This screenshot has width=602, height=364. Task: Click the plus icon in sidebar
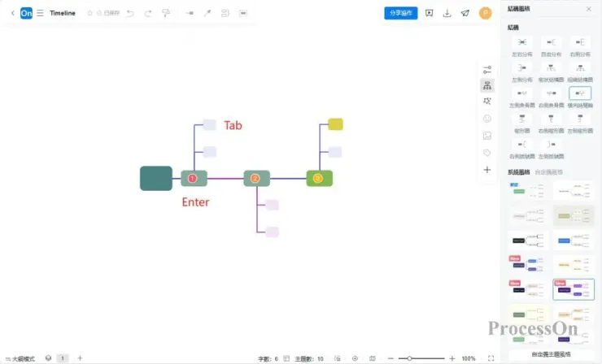pos(487,170)
